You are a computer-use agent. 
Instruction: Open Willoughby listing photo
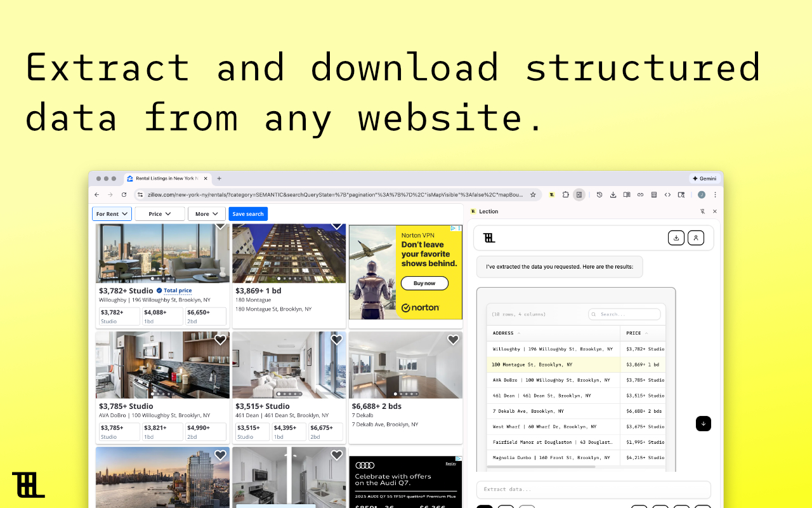click(162, 253)
